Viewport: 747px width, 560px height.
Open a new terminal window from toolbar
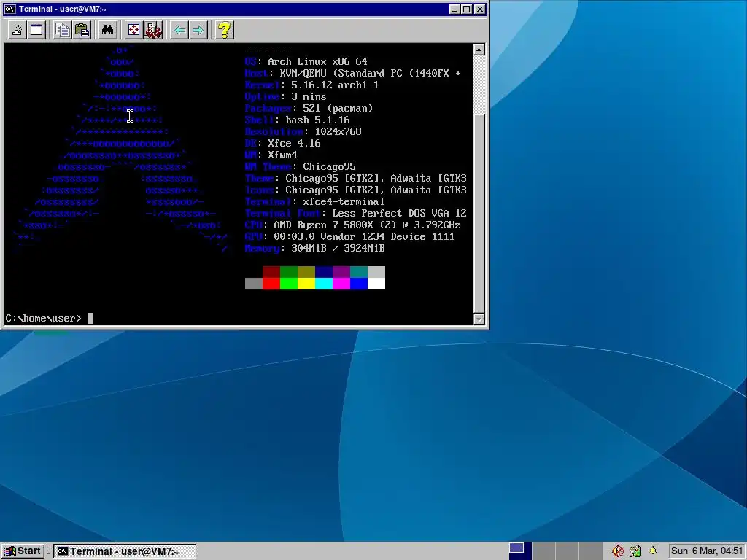36,31
